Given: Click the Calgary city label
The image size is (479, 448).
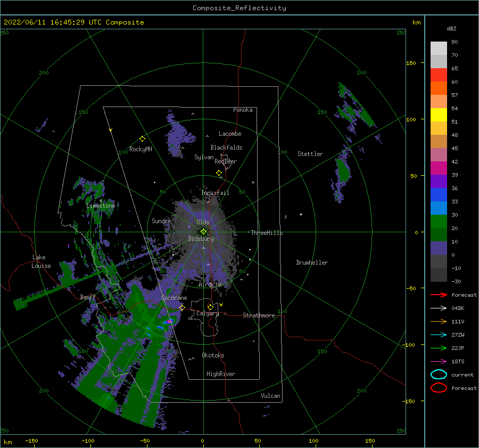Looking at the screenshot, I should point(208,313).
